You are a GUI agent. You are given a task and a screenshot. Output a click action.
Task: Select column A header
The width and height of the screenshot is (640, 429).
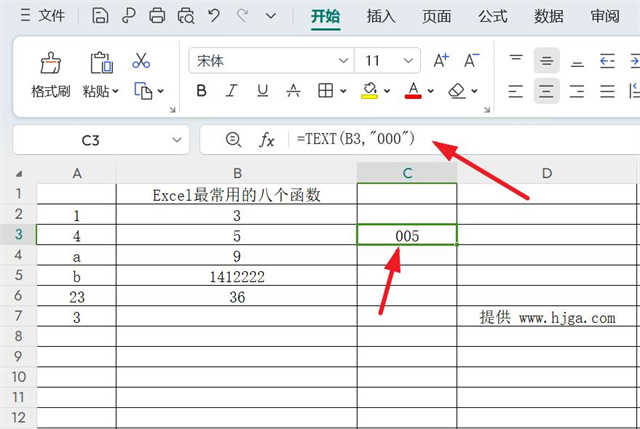77,173
